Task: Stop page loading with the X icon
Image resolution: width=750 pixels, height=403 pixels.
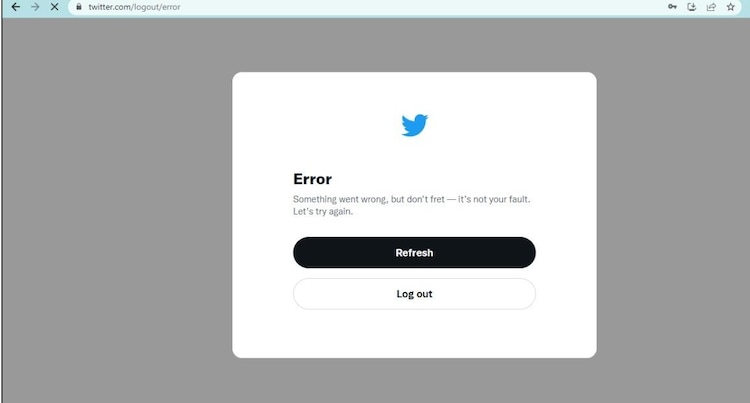Action: pos(55,7)
